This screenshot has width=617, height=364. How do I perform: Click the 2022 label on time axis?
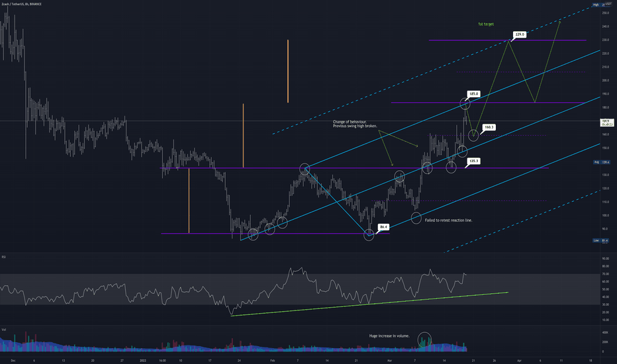point(143,361)
